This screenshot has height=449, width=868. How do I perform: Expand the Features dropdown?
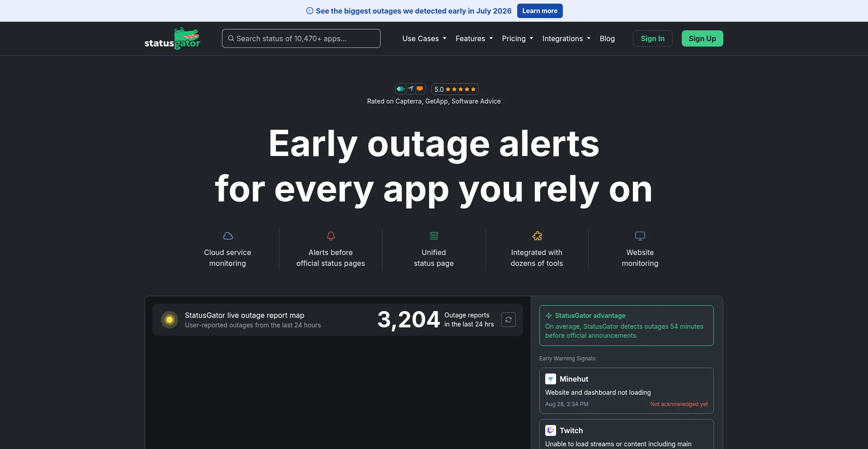click(x=474, y=38)
